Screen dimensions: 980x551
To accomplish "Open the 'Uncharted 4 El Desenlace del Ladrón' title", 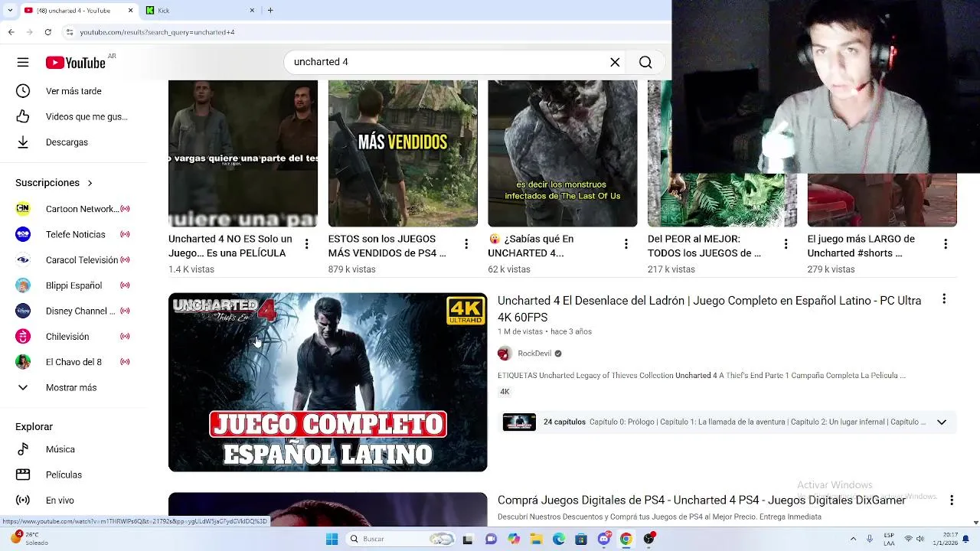I will (x=709, y=309).
